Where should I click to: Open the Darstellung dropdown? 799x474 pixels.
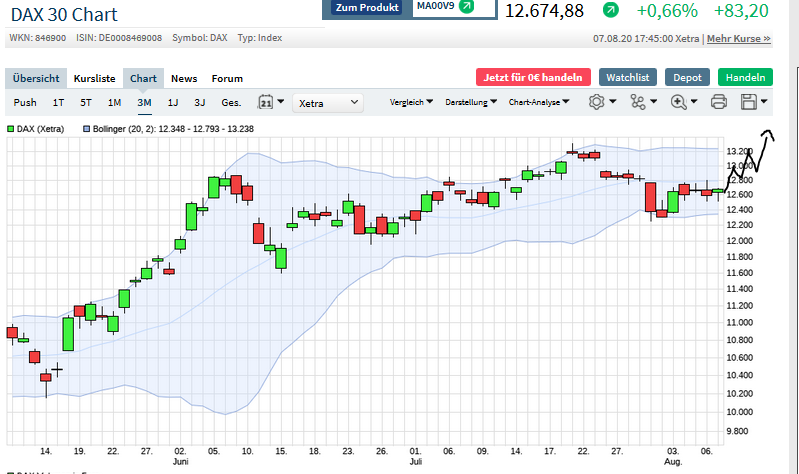pos(471,102)
